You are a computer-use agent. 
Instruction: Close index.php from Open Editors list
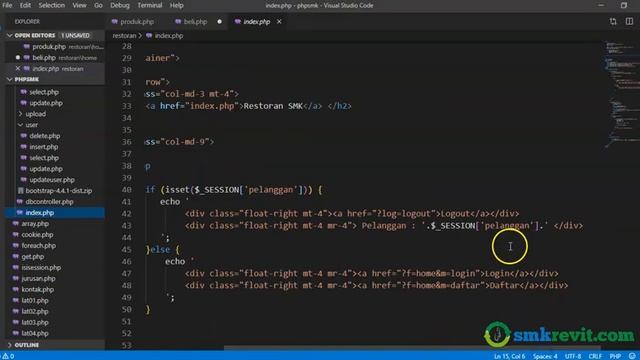(x=18, y=69)
